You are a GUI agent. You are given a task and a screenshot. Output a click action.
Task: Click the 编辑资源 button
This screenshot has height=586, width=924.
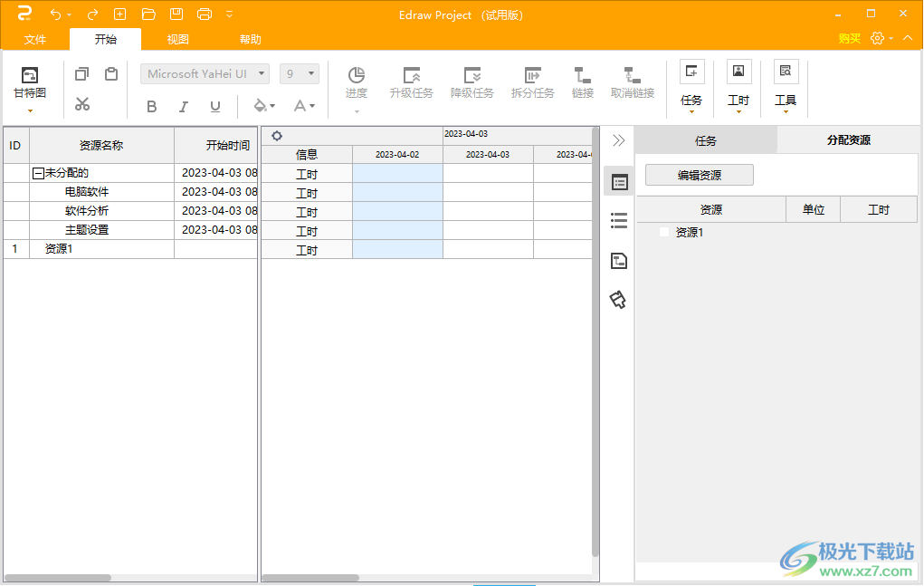pyautogui.click(x=700, y=175)
